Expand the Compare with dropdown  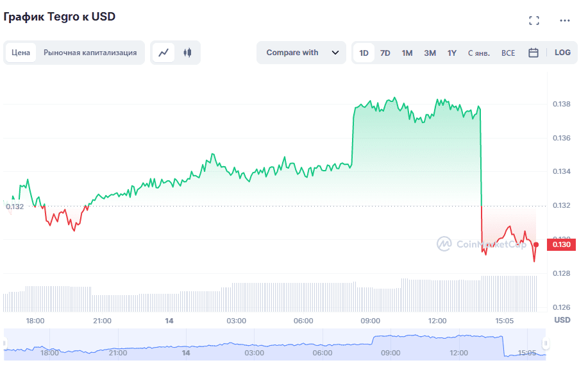(301, 53)
